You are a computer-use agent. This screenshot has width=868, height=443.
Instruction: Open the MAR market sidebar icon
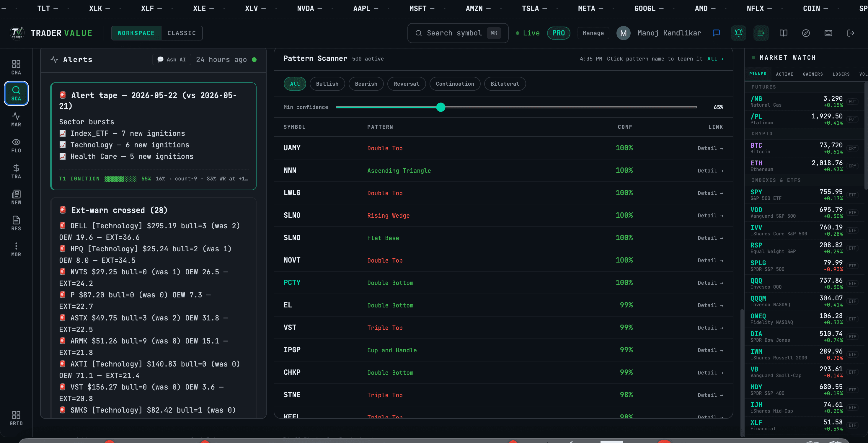click(16, 119)
